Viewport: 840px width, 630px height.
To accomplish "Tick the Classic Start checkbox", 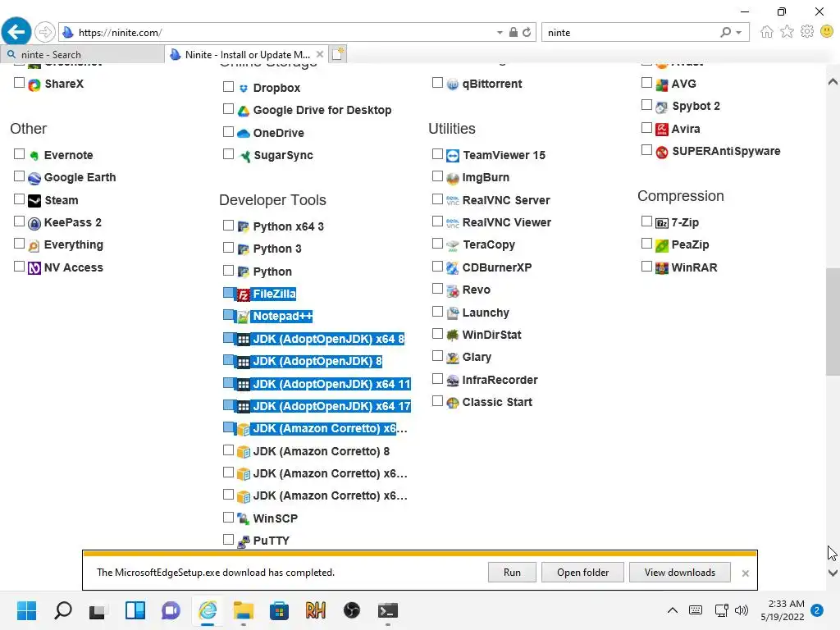I will click(438, 401).
